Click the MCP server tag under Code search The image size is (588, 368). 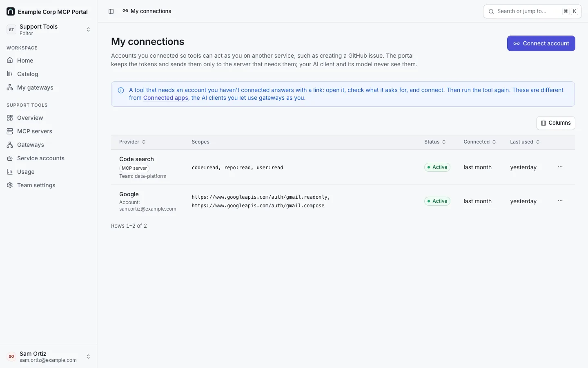click(x=134, y=168)
